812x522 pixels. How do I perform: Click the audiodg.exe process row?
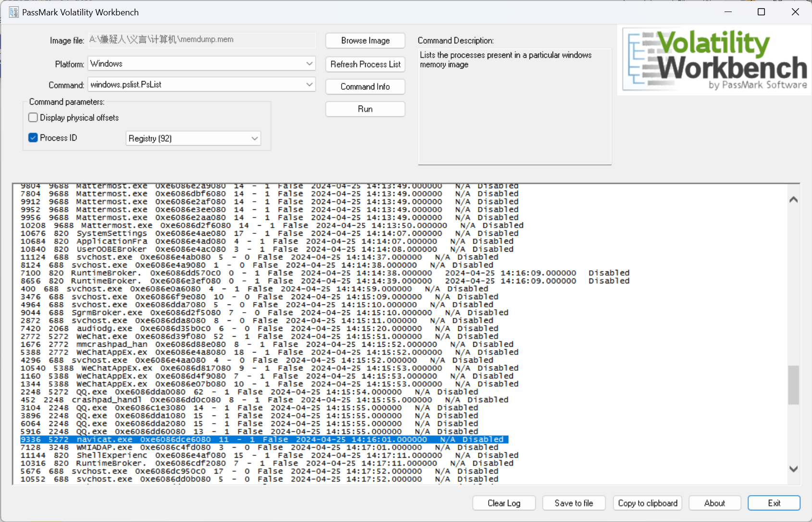click(x=259, y=328)
